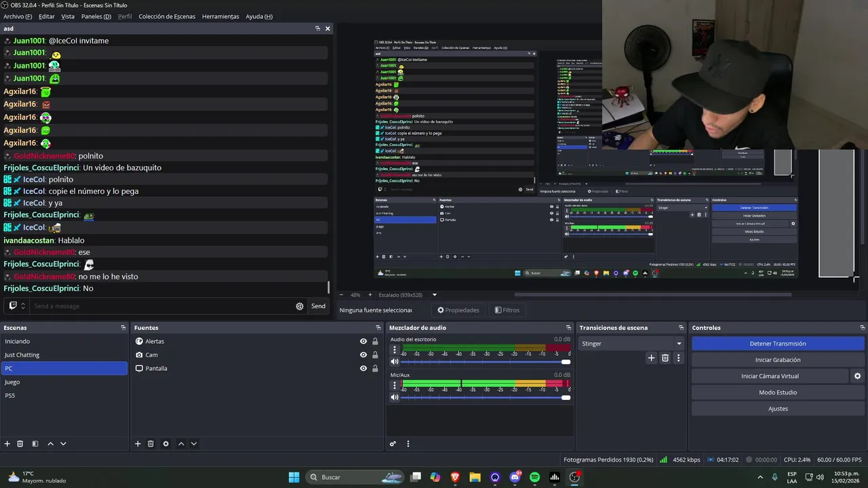Select the Juego scene
This screenshot has width=868, height=488.
coord(64,382)
